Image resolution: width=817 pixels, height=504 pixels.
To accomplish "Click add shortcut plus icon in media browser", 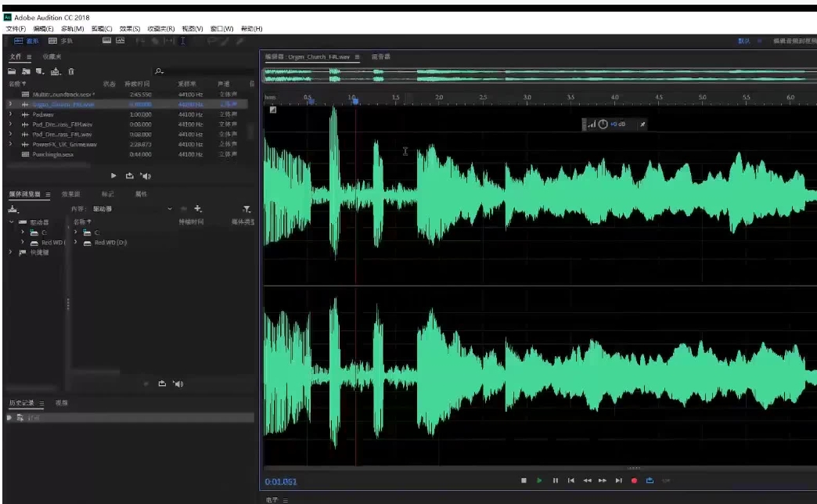I will pyautogui.click(x=198, y=208).
